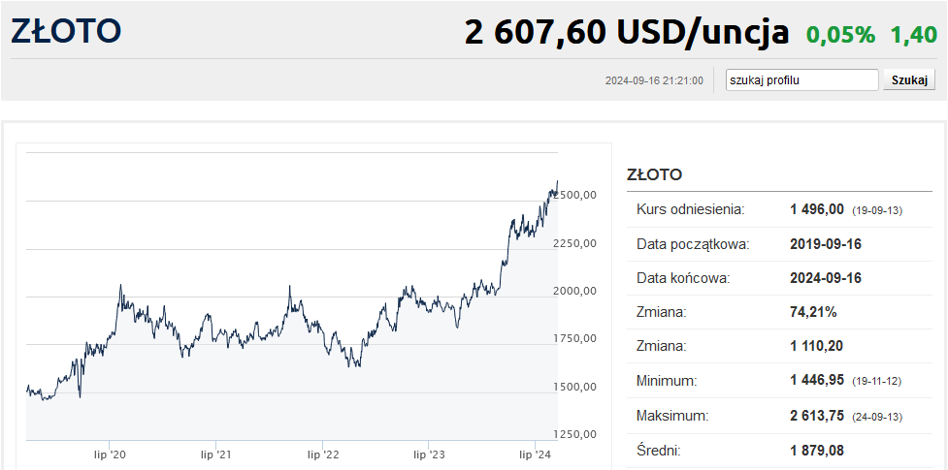Image resolution: width=948 pixels, height=470 pixels.
Task: Click the Szukaj search button
Action: tap(909, 80)
